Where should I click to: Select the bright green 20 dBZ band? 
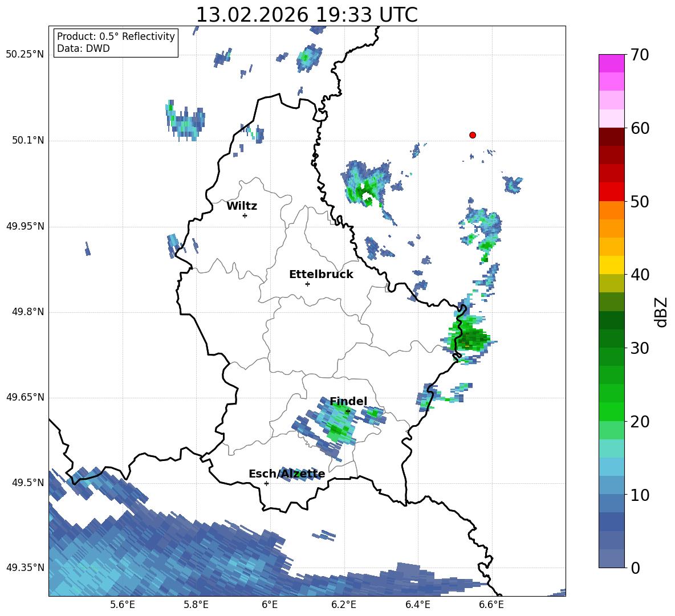coord(611,411)
